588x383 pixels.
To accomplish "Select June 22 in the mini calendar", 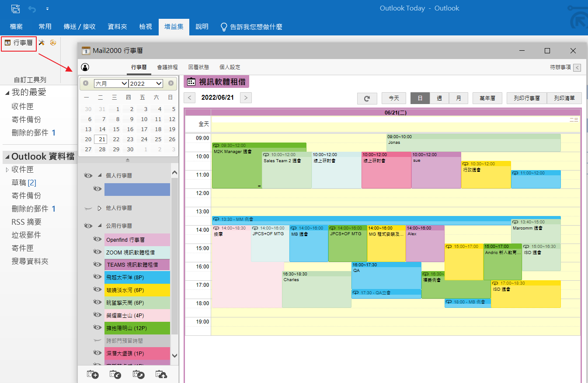I will (x=116, y=139).
